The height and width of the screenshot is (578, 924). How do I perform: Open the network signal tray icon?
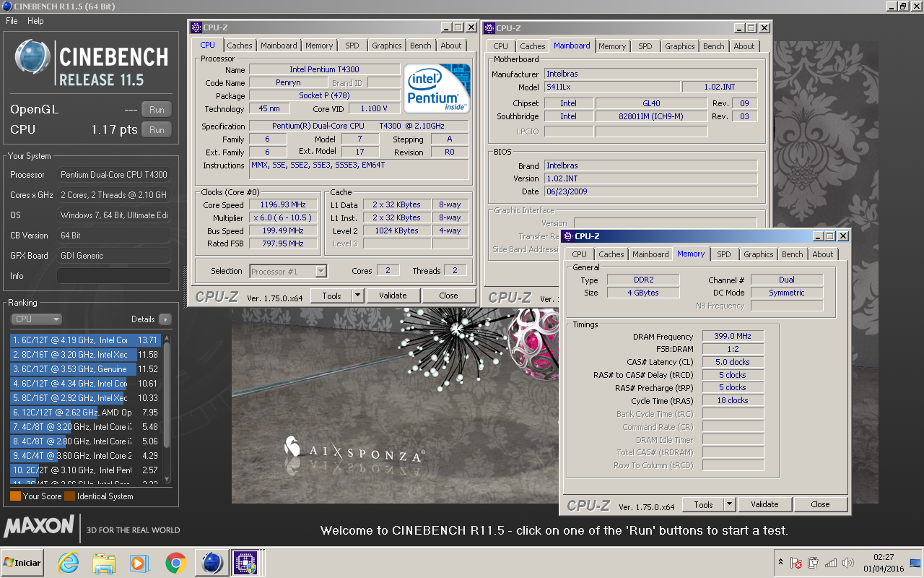click(831, 563)
